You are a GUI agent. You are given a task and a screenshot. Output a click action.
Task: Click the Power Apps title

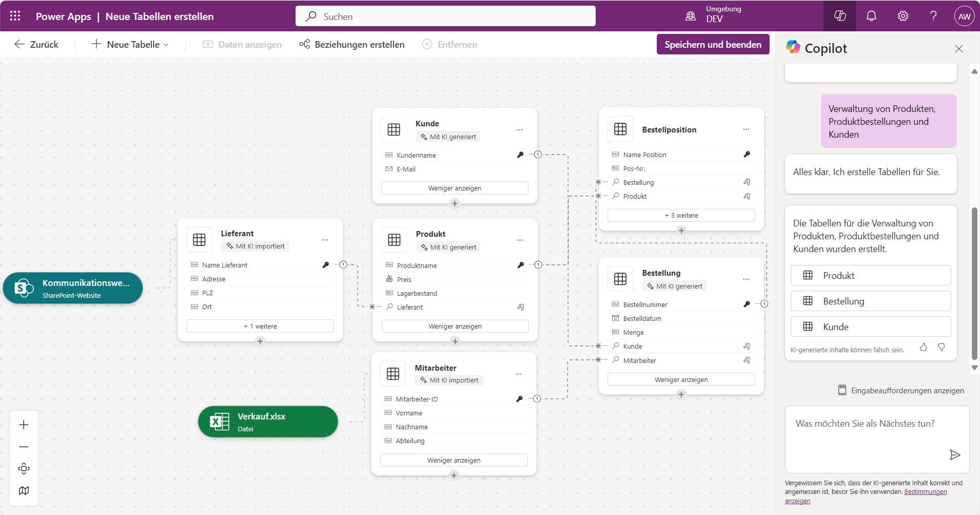coord(64,16)
